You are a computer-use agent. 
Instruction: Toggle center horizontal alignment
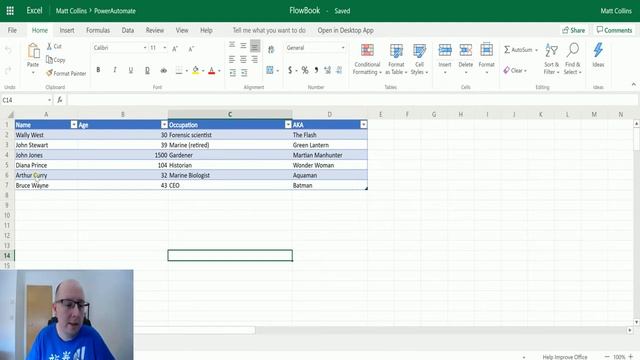pyautogui.click(x=243, y=60)
